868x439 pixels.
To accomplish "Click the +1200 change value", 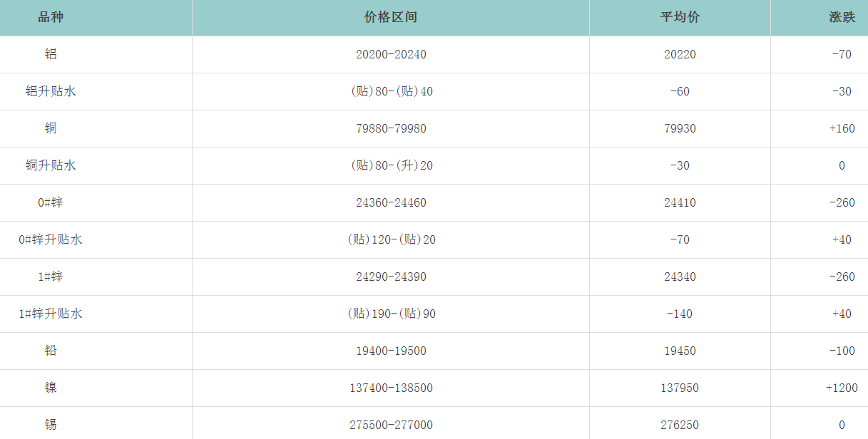I will coord(842,388).
